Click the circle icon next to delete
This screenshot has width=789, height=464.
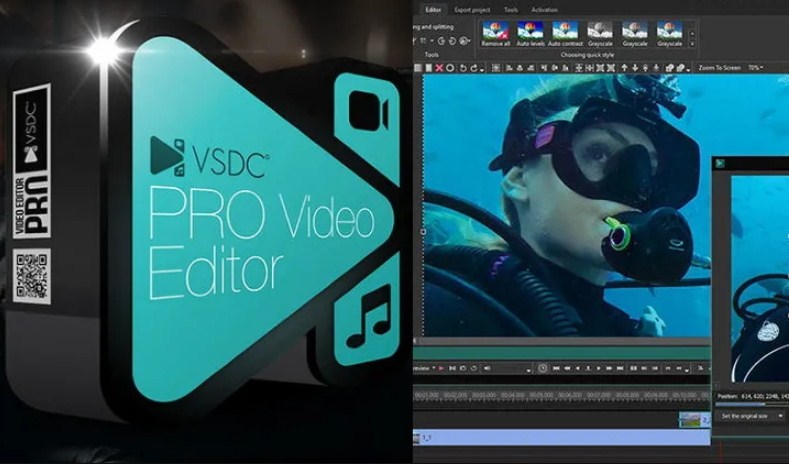pyautogui.click(x=450, y=68)
